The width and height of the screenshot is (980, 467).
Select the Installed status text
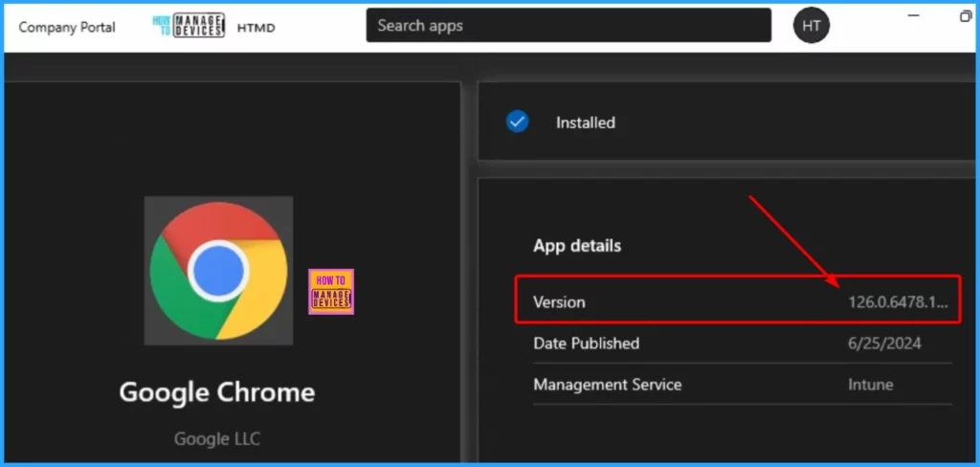point(586,122)
